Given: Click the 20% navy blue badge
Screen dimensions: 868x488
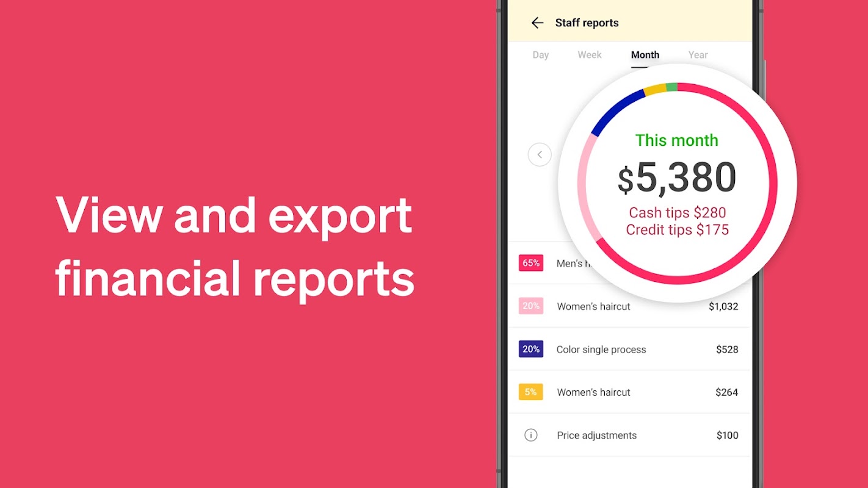Looking at the screenshot, I should pyautogui.click(x=531, y=349).
